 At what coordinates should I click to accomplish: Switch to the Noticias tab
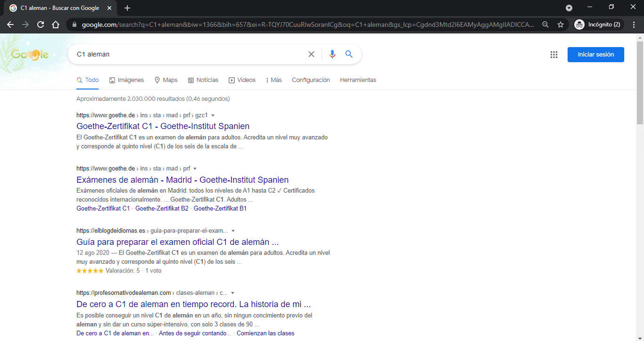(x=203, y=80)
